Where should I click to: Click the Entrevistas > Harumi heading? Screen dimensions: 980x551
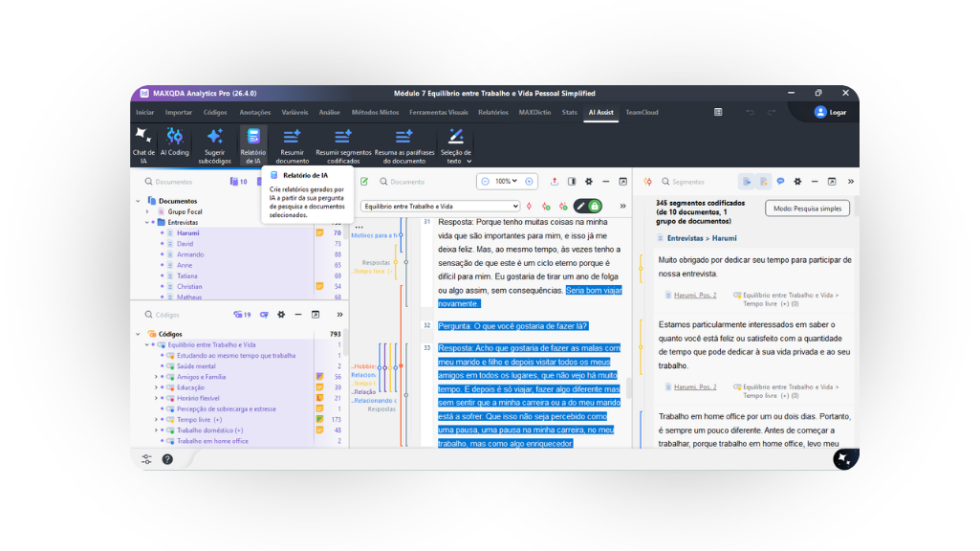click(702, 238)
